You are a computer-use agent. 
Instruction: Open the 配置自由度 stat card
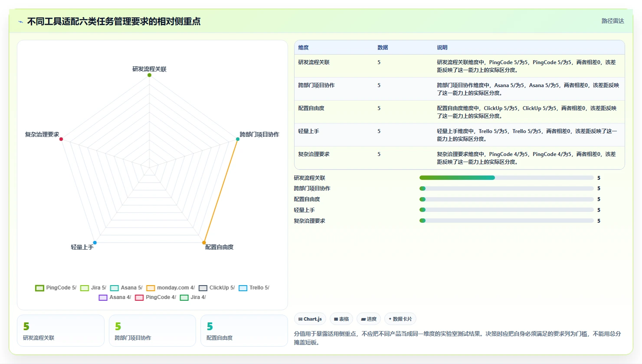coord(244,331)
